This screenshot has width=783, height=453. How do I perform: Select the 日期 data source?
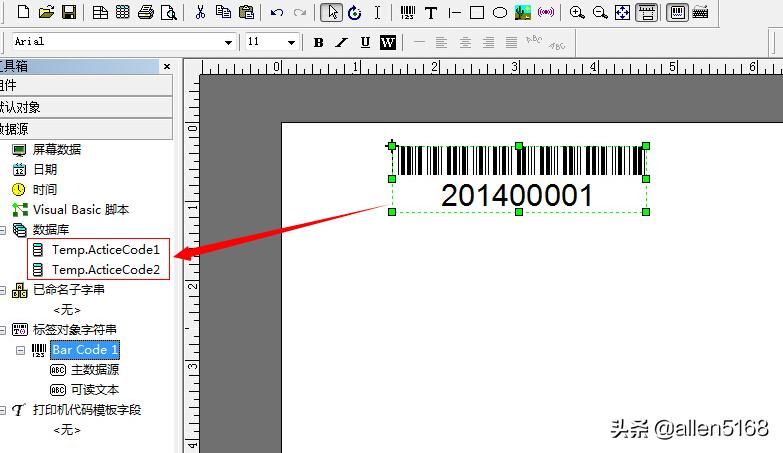[x=45, y=169]
